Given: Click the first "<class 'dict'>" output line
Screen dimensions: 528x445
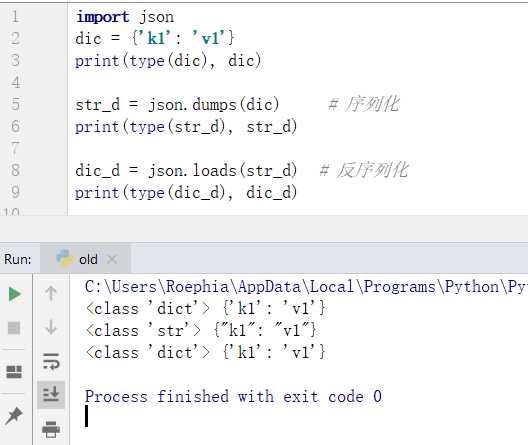Looking at the screenshot, I should pos(205,308).
